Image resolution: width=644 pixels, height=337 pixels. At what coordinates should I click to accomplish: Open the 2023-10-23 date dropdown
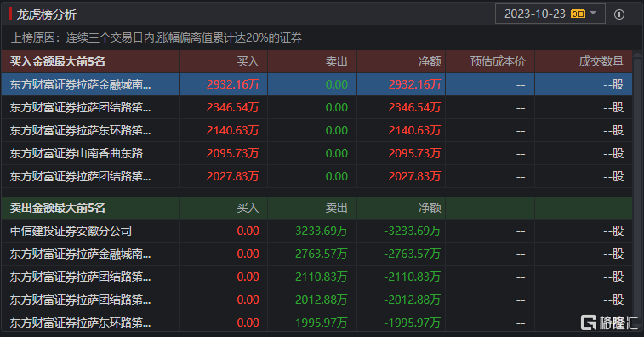[x=550, y=14]
